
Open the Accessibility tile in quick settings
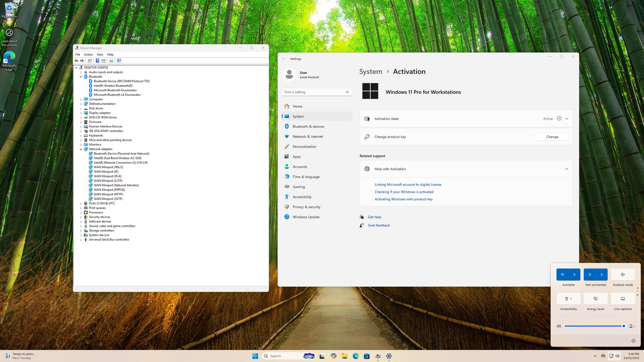click(568, 298)
